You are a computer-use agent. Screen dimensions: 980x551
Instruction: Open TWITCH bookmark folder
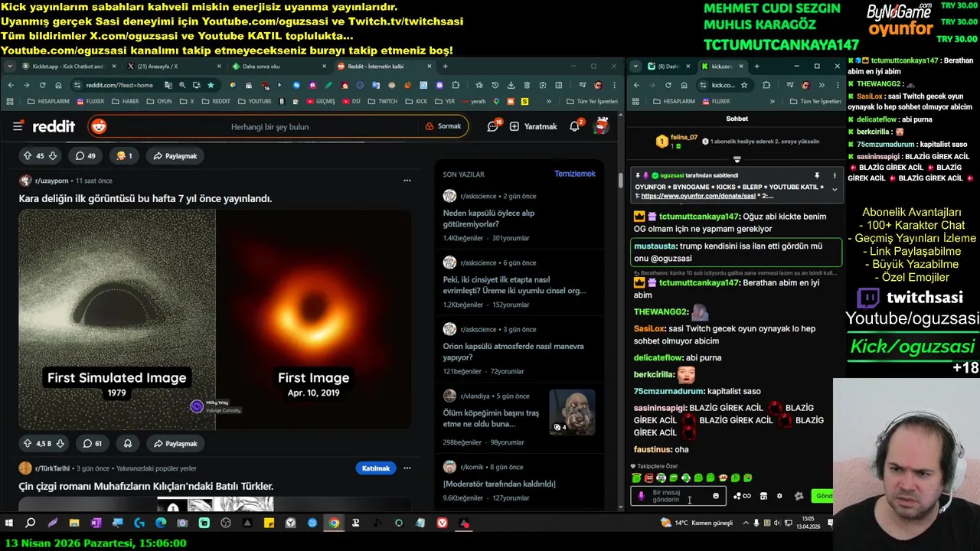[384, 101]
